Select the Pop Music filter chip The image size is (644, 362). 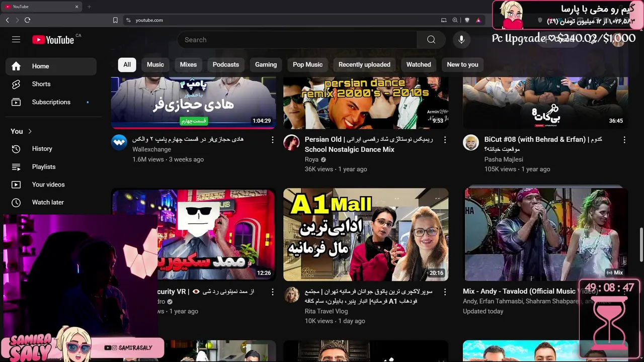pos(307,64)
